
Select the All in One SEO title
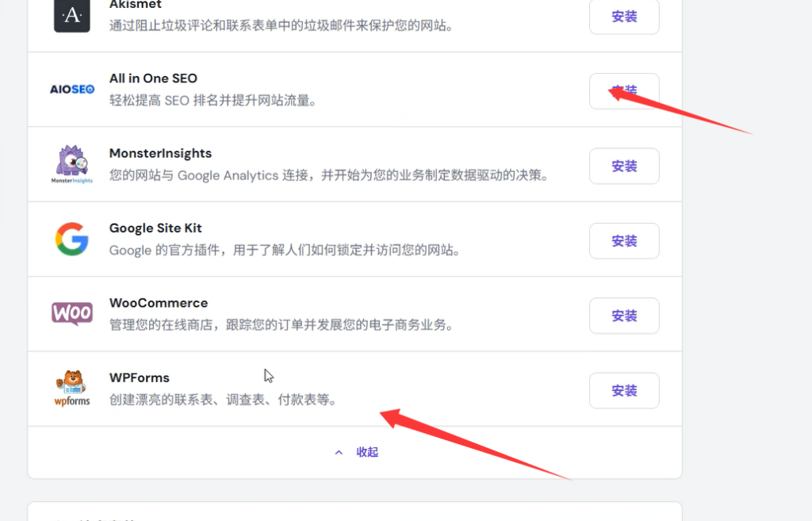click(x=153, y=79)
